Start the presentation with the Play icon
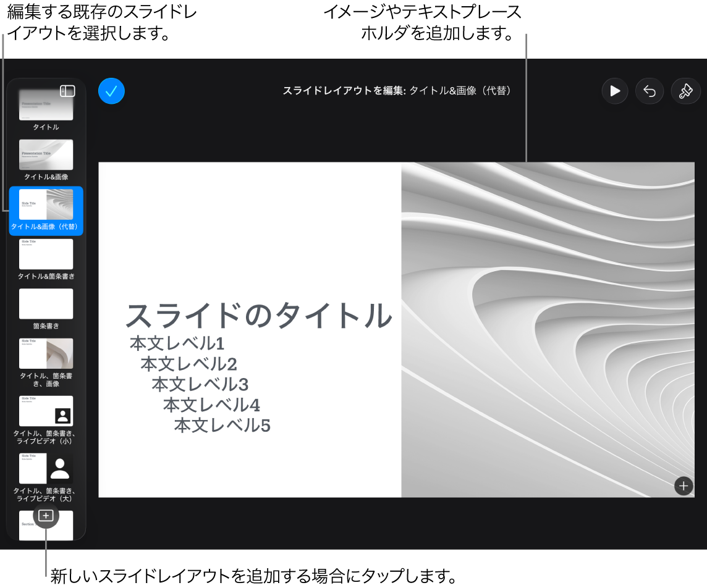Screen dimensions: 707x588 tap(615, 91)
